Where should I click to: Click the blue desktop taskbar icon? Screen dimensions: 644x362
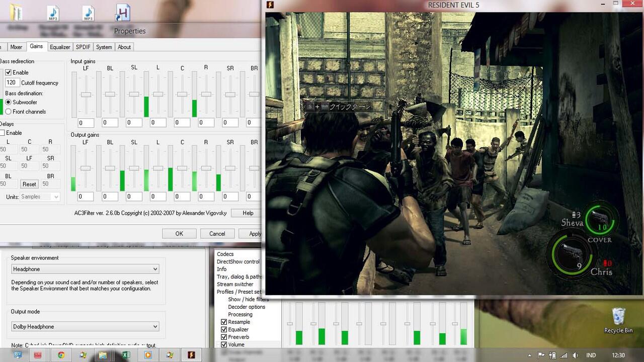coord(18,355)
